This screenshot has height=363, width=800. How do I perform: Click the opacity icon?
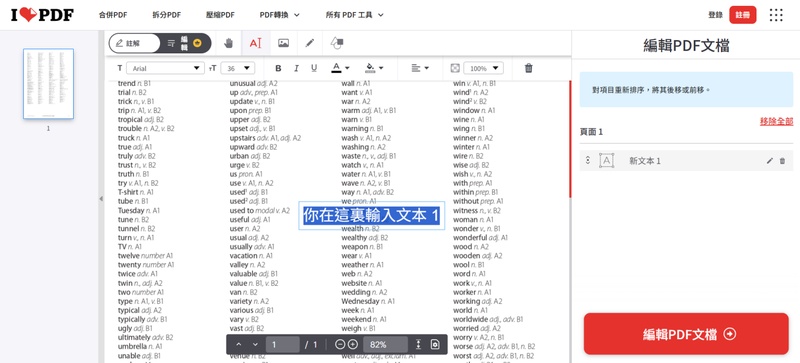coord(455,68)
